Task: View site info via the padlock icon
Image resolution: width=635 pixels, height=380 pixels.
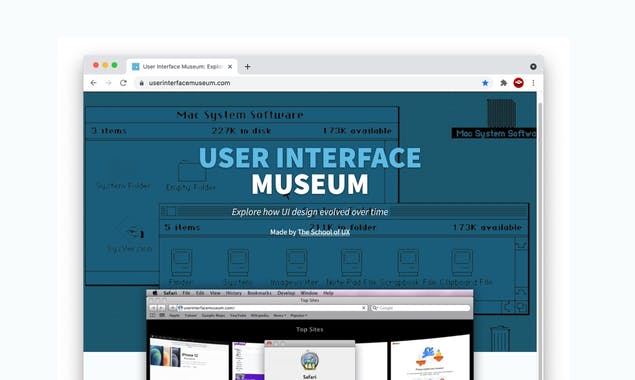Action: 141,83
